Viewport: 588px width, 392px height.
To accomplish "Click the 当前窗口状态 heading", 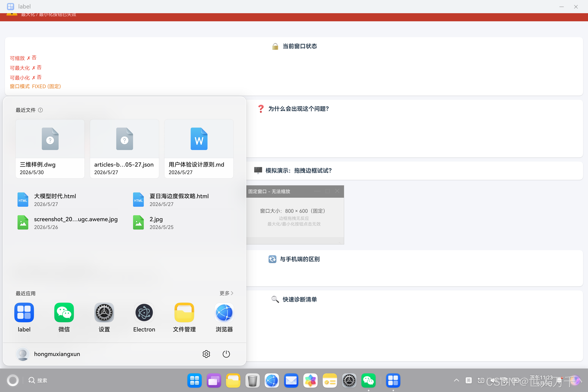I will point(299,46).
